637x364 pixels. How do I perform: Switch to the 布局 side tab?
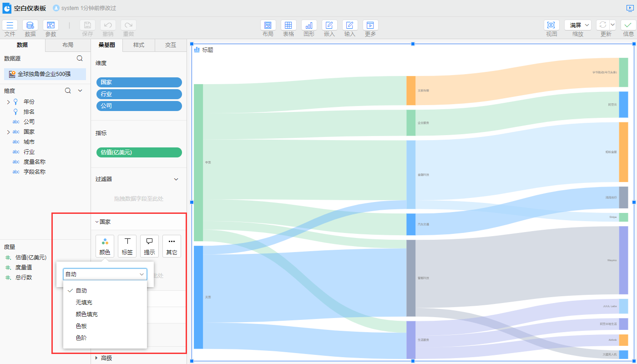(x=68, y=45)
